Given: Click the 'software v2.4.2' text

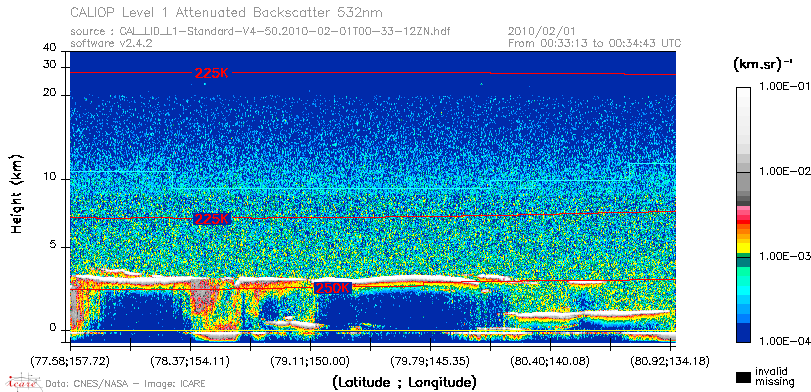Looking at the screenshot, I should coord(111,43).
